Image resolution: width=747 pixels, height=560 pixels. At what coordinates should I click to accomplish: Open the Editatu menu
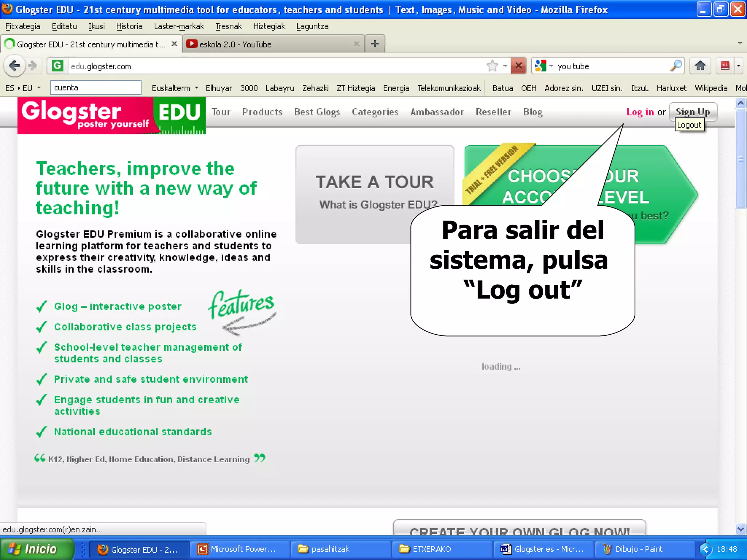(64, 26)
